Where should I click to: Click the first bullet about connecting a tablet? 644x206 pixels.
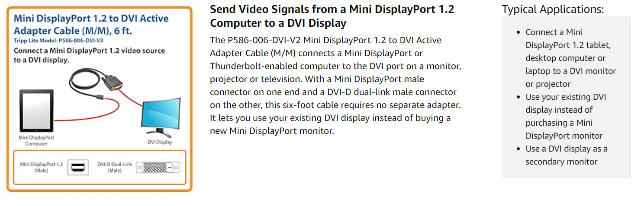pos(570,58)
